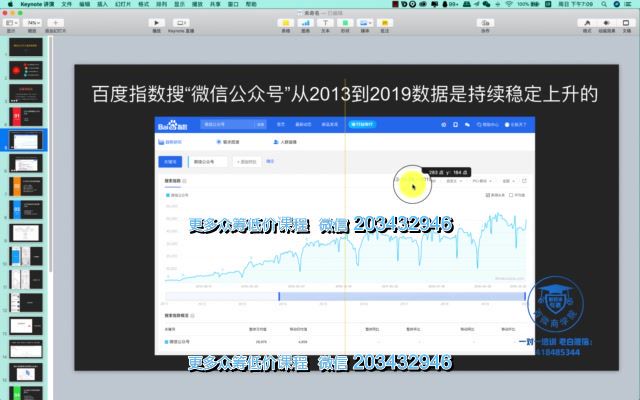Click the Collaborate (协作) toolbar icon

(x=485, y=23)
